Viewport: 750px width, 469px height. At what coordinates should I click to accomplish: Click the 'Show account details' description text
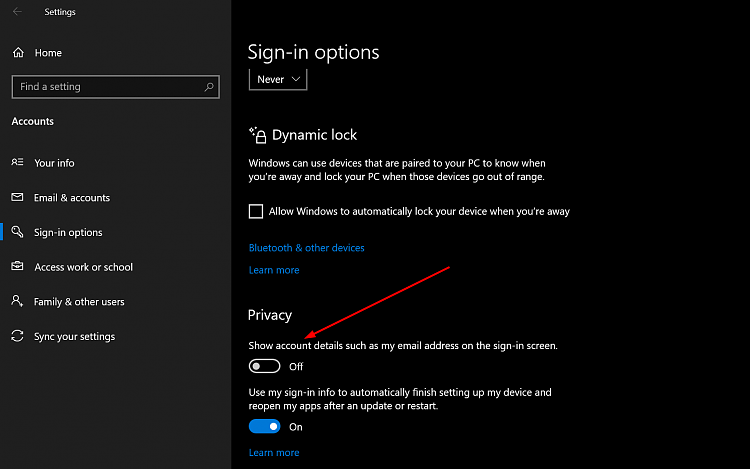pyautogui.click(x=403, y=346)
